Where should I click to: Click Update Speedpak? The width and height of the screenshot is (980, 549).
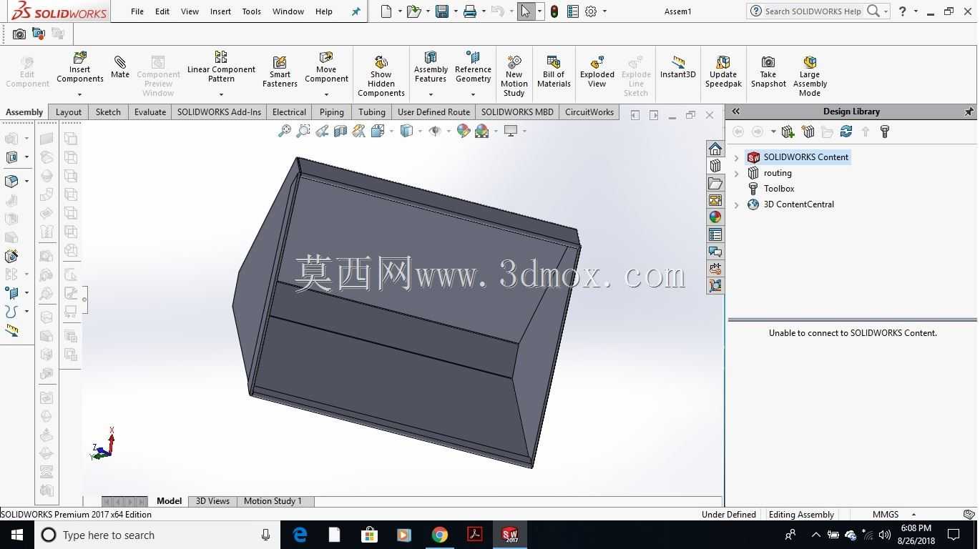[x=723, y=72]
